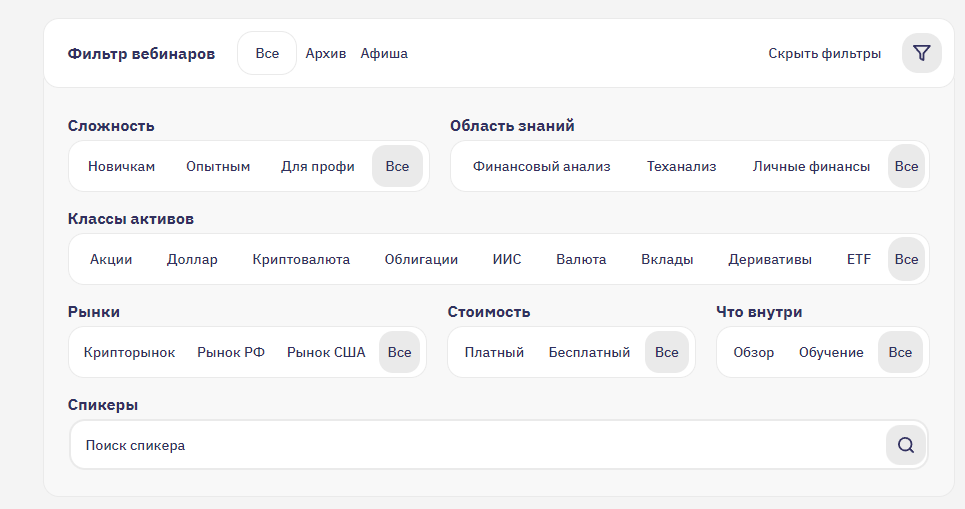Hide filters via Скрыть фильтры
965x509 pixels.
tap(824, 53)
